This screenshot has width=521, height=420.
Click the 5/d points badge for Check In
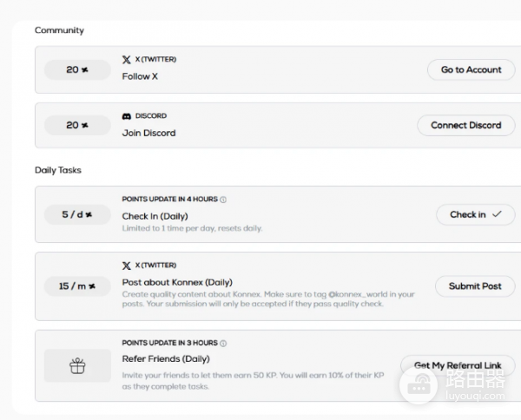pos(77,214)
